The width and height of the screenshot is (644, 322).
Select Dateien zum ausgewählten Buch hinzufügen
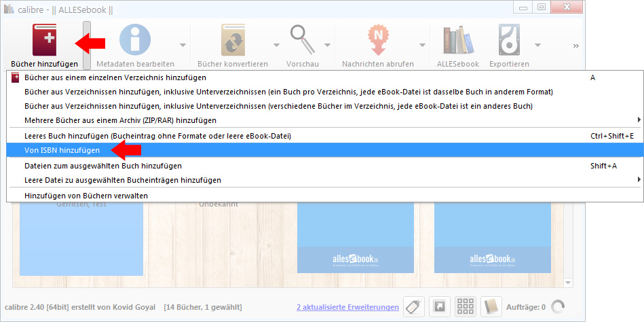click(x=325, y=166)
